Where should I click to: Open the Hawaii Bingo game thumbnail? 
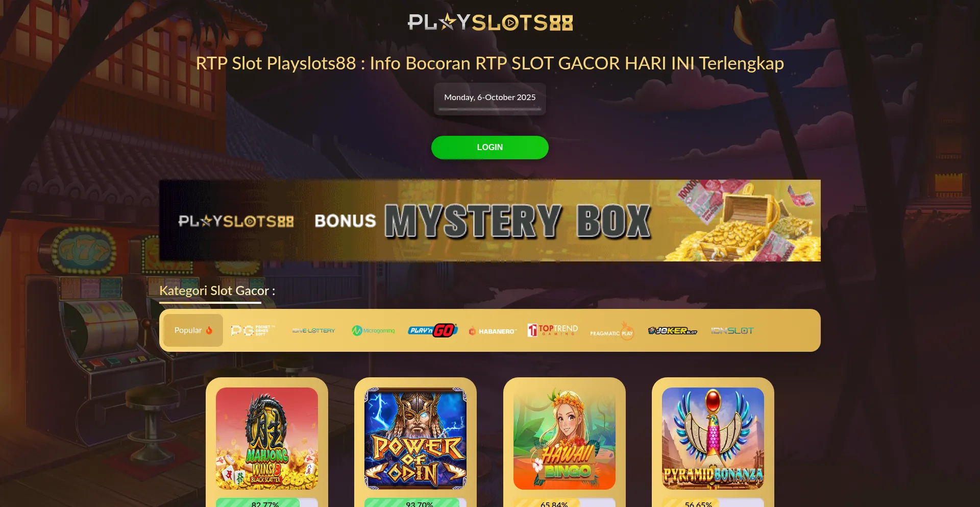(x=565, y=439)
